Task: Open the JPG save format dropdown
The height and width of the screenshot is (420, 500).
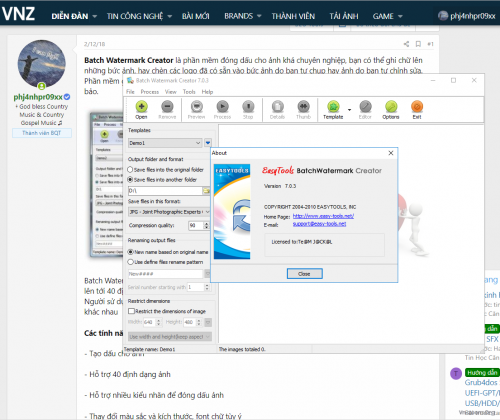Action: pyautogui.click(x=169, y=212)
